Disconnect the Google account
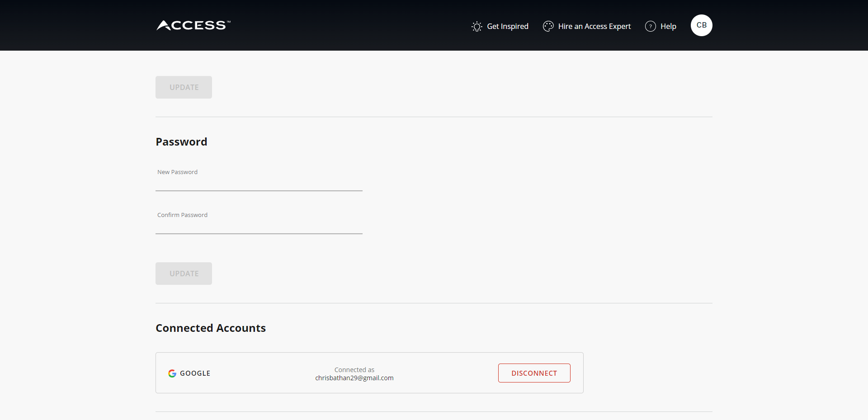Image resolution: width=868 pixels, height=420 pixels. (534, 373)
